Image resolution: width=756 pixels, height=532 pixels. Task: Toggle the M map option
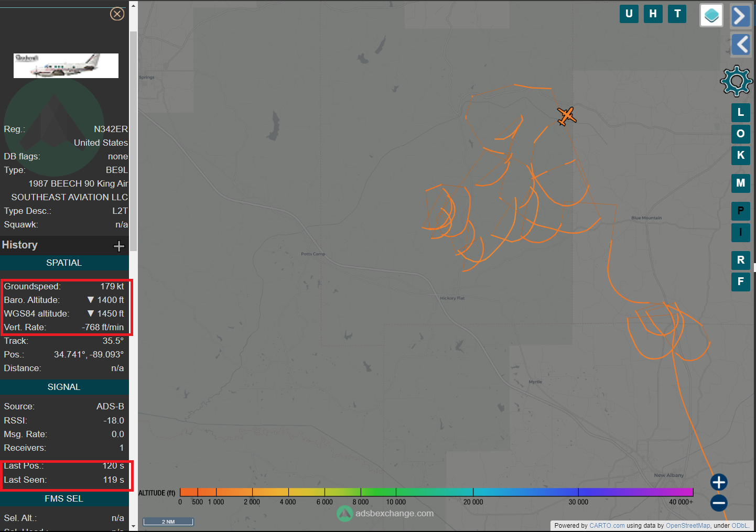(x=741, y=183)
